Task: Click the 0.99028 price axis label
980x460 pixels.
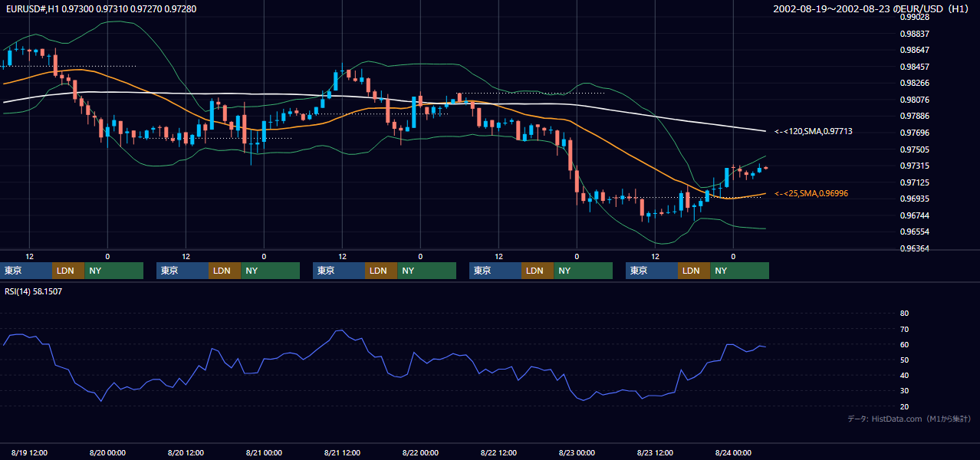Action: (914, 17)
